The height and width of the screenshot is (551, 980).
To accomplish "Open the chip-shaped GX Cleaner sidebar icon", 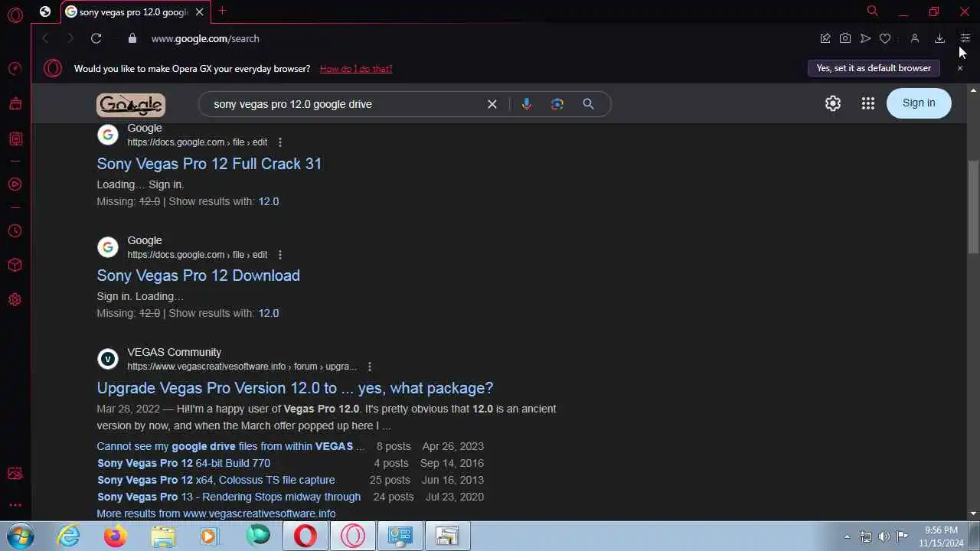I will 15,139.
